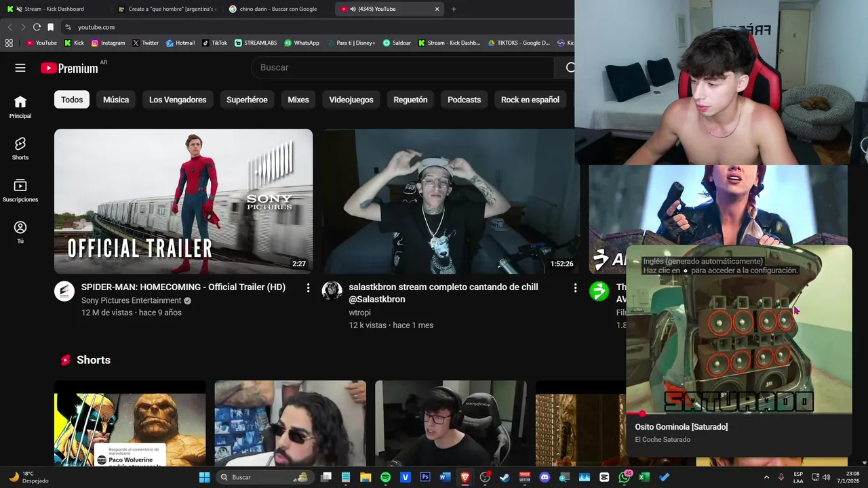Play the salastkbron stream thumbnail
This screenshot has height=488, width=868.
pyautogui.click(x=450, y=201)
